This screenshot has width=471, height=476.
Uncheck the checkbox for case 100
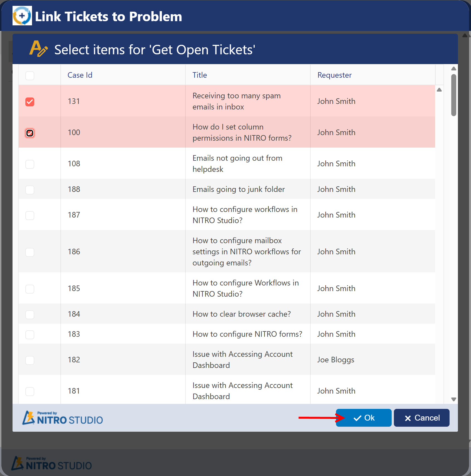[x=30, y=133]
